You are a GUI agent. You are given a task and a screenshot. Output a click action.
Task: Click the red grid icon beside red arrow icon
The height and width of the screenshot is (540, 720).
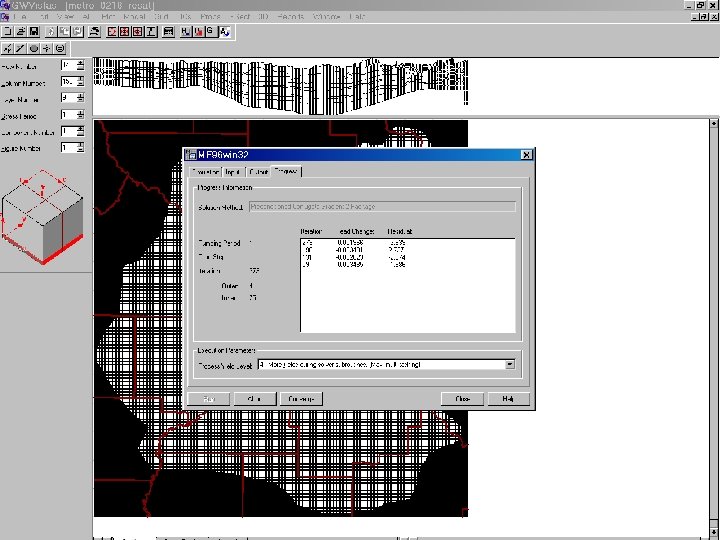tap(125, 32)
